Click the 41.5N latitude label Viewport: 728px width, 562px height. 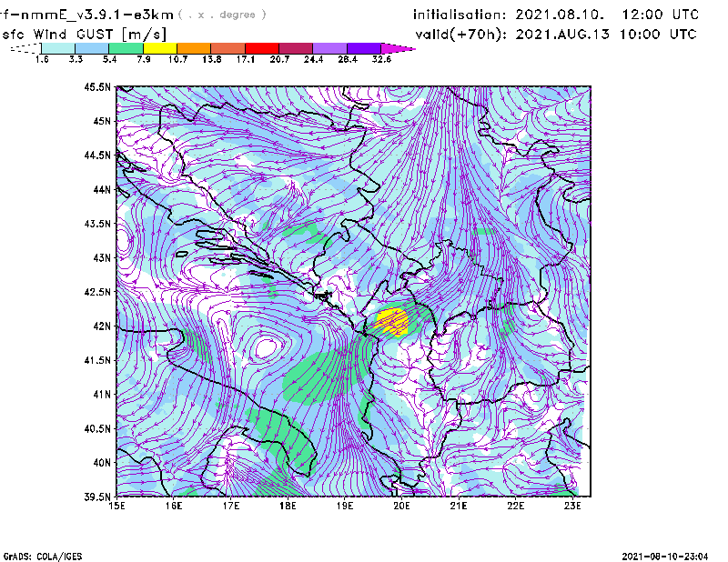tap(98, 360)
